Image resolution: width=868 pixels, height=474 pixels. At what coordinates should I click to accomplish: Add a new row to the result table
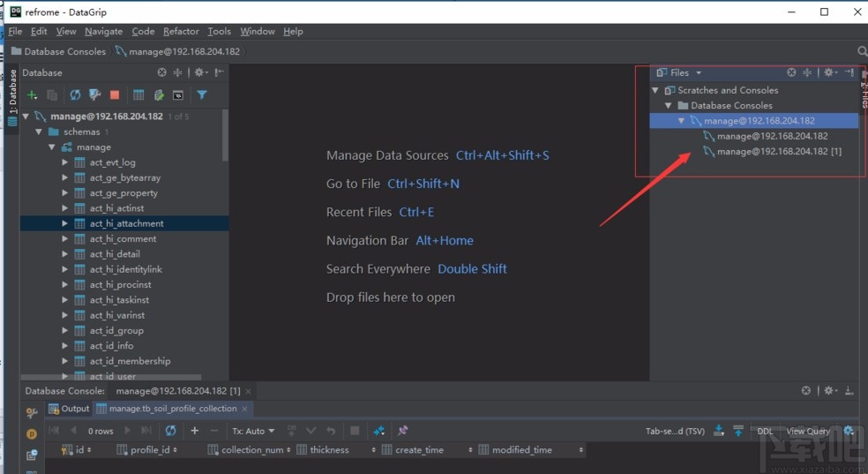pyautogui.click(x=194, y=431)
